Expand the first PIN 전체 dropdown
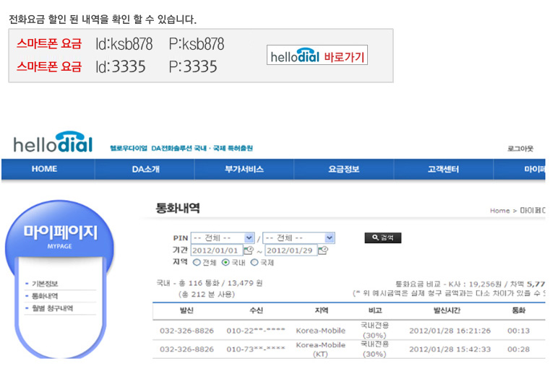The height and width of the screenshot is (392, 550). 223,238
